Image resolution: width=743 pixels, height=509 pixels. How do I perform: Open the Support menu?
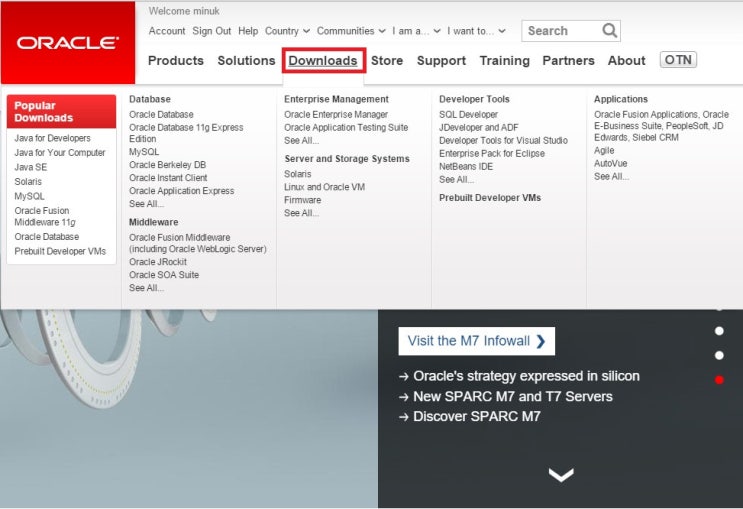pyautogui.click(x=441, y=61)
